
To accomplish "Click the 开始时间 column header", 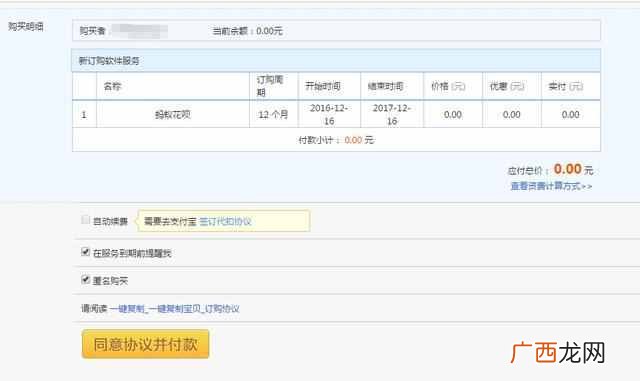I will tap(329, 86).
